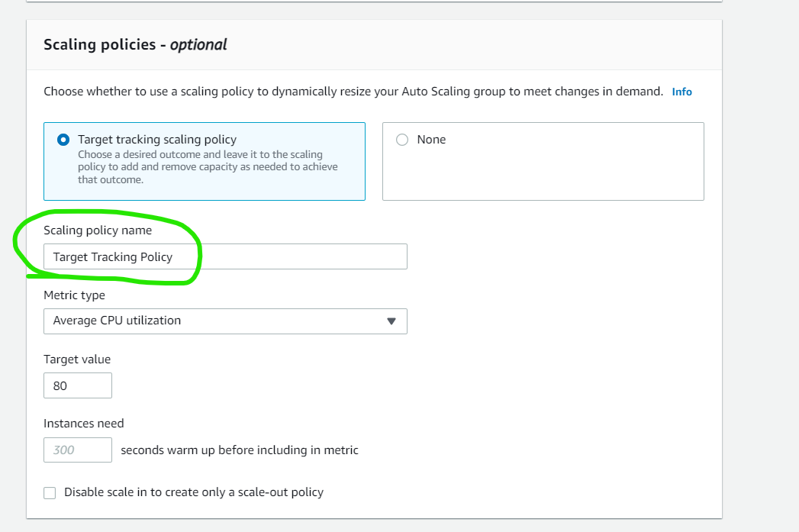Viewport: 799px width, 532px height.
Task: Click the Scaling policies section header
Action: click(x=134, y=44)
